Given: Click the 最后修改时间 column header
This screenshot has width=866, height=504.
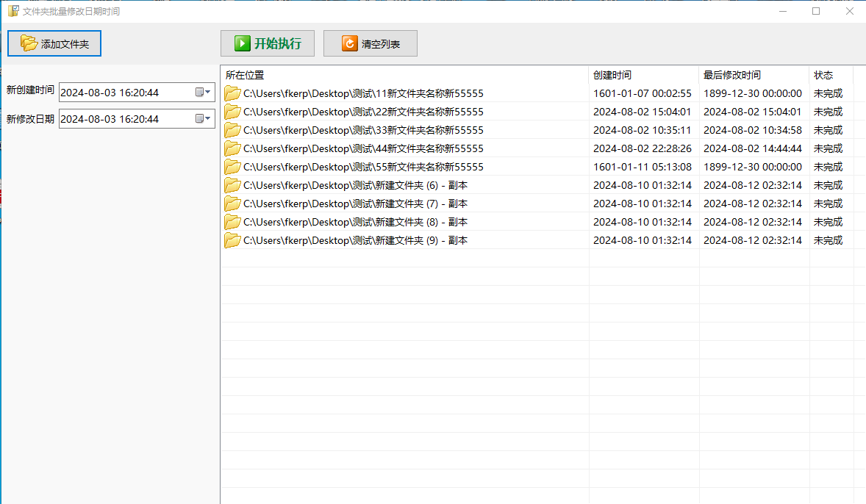Looking at the screenshot, I should click(754, 75).
